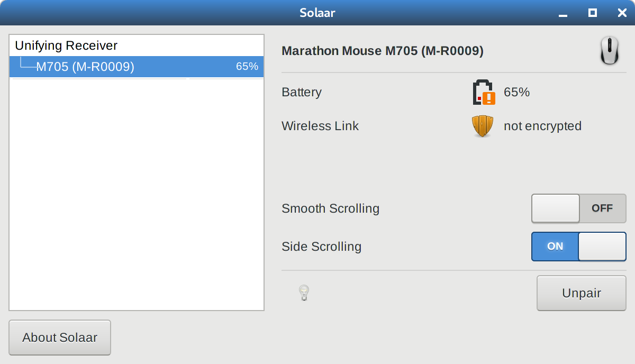Click the tree branch line before M705
This screenshot has width=635, height=364.
tap(28, 63)
